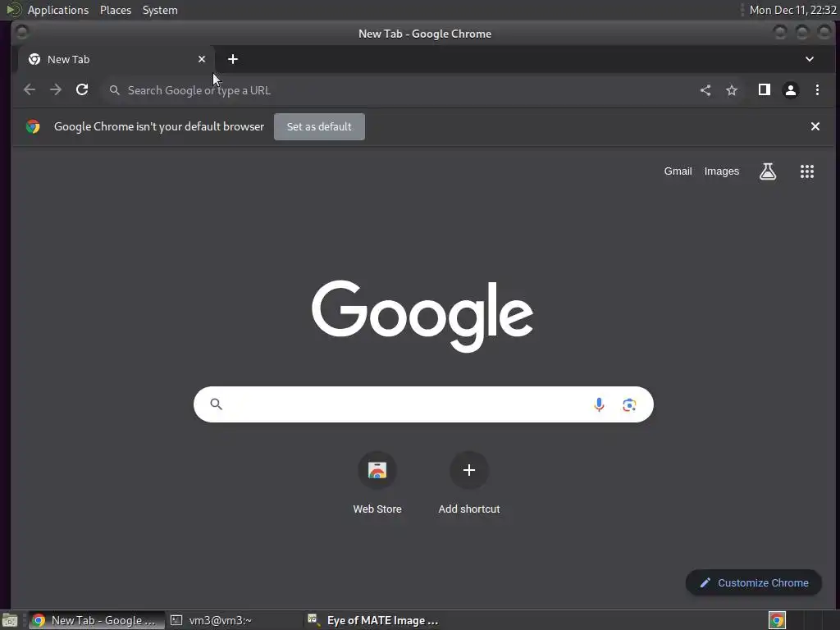Viewport: 840px width, 630px height.
Task: Open Gmail link
Action: click(x=678, y=171)
